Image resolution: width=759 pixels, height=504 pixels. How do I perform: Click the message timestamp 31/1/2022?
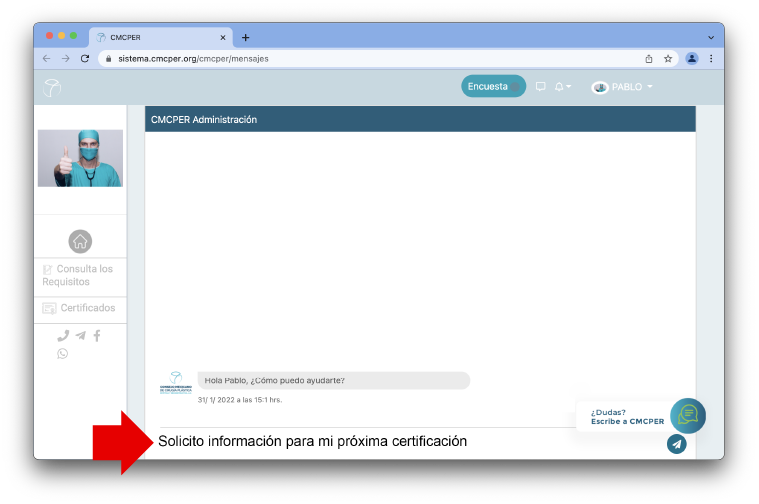(240, 400)
